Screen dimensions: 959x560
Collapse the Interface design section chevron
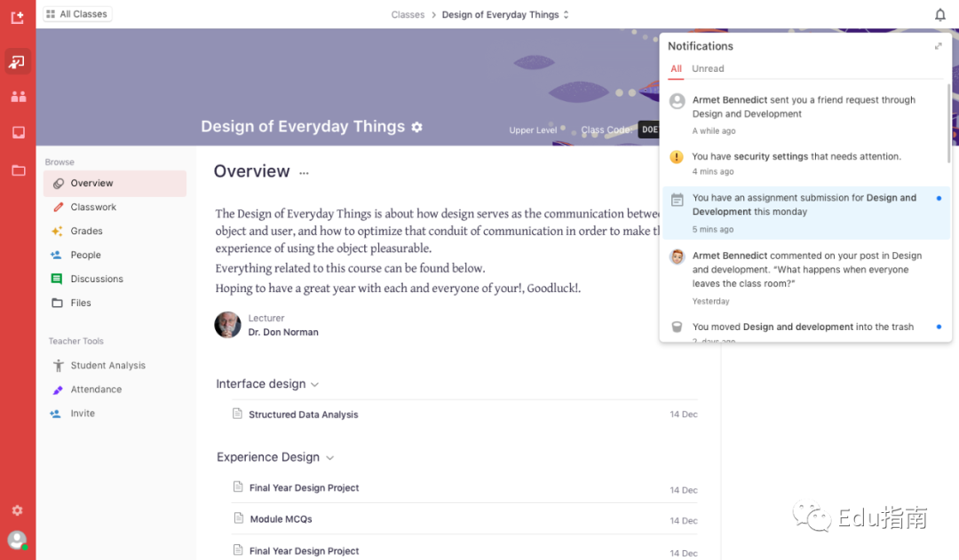315,384
